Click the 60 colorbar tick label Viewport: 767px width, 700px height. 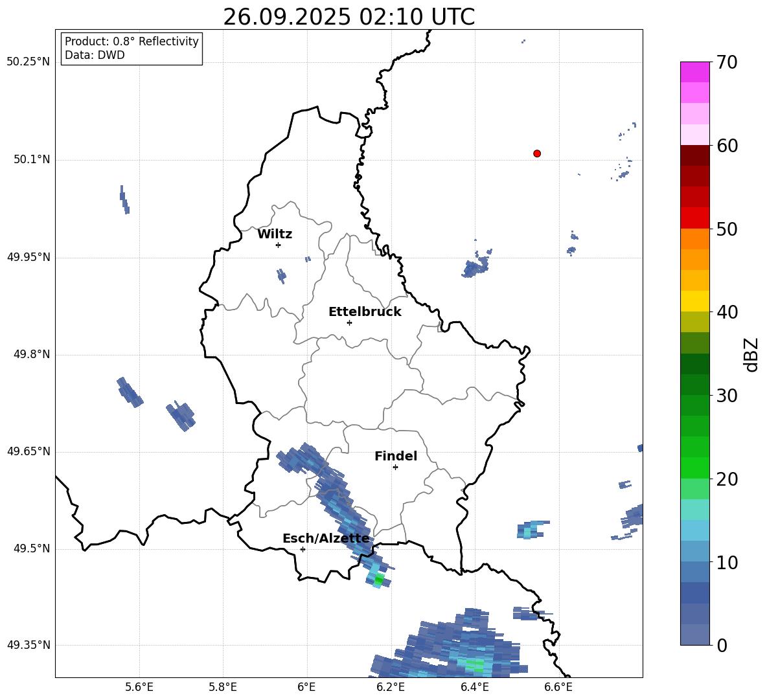pos(726,146)
